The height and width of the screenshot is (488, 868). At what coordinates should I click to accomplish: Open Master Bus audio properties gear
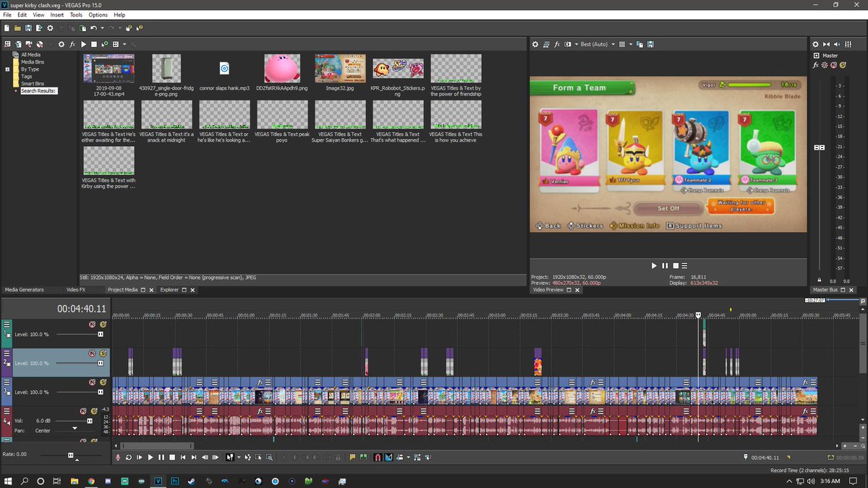pos(815,44)
